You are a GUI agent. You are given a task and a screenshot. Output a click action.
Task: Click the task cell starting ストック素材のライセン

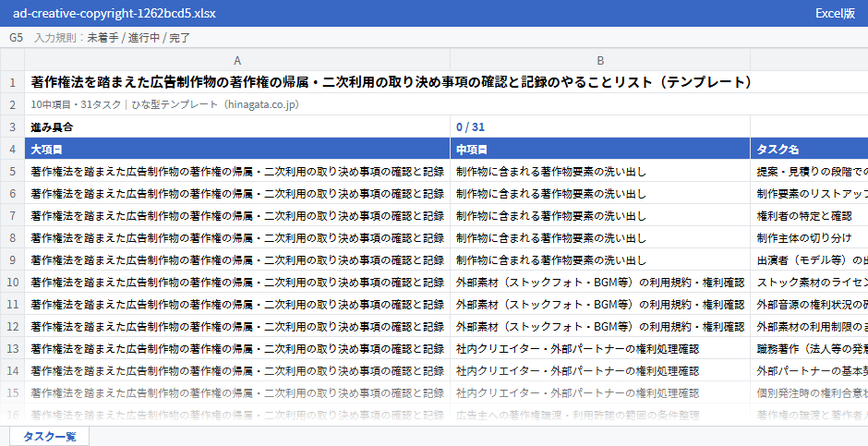(x=809, y=282)
